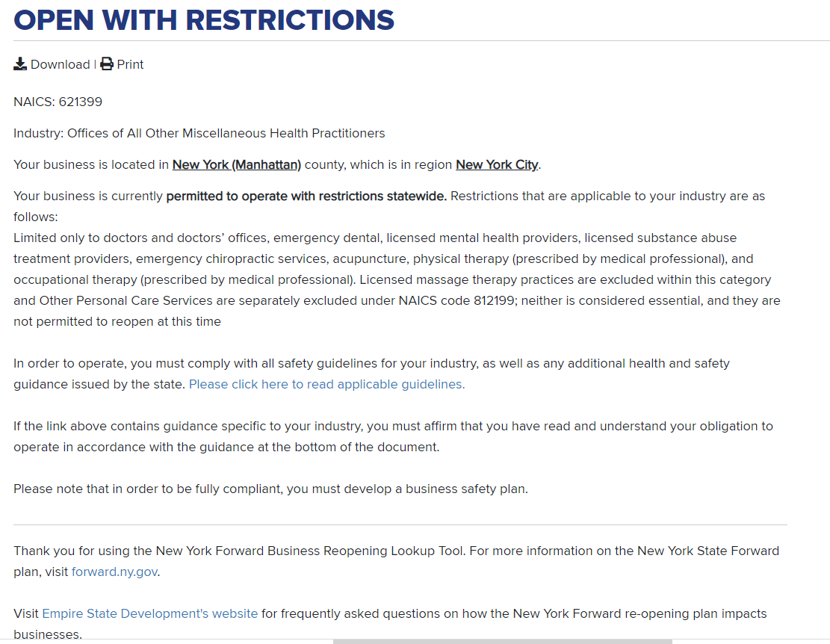Image resolution: width=830 pixels, height=644 pixels.
Task: Click the bold permitted to operate text
Action: 306,196
